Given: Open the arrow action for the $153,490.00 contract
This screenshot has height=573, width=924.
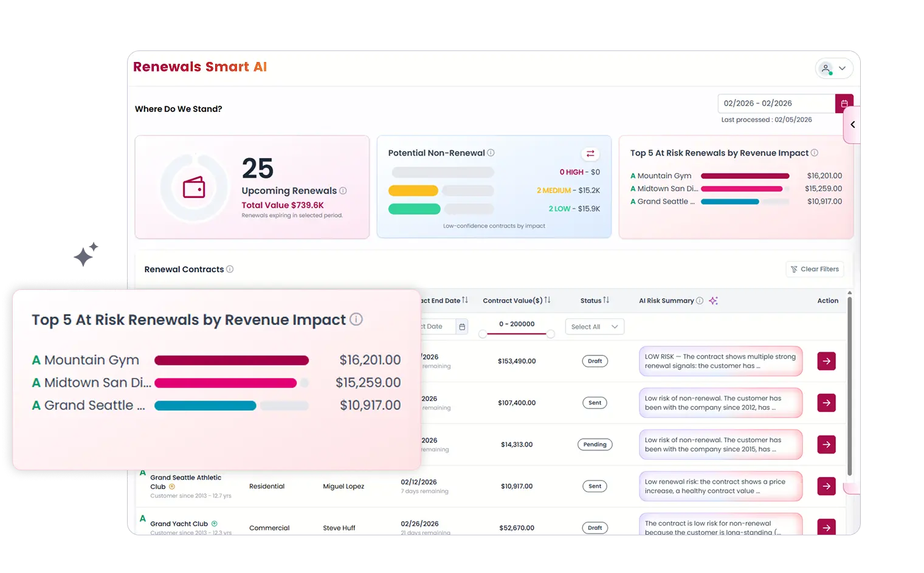Looking at the screenshot, I should pyautogui.click(x=826, y=361).
